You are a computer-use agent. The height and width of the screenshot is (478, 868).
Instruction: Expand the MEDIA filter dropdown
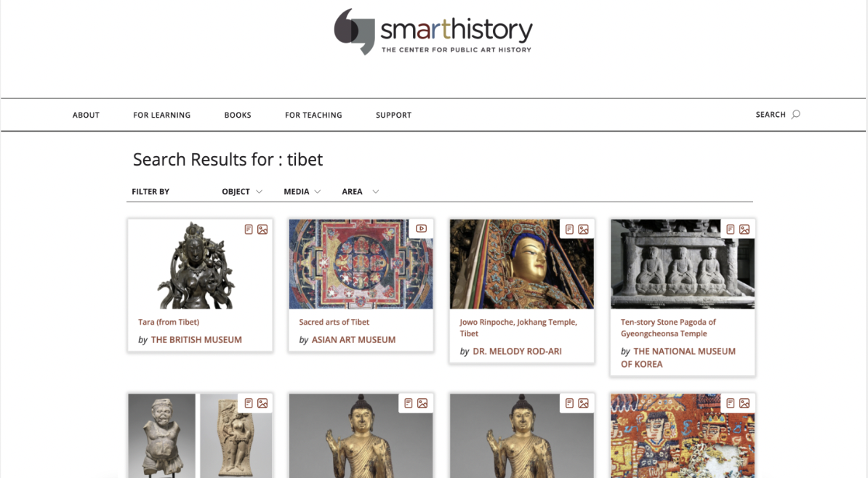[302, 192]
